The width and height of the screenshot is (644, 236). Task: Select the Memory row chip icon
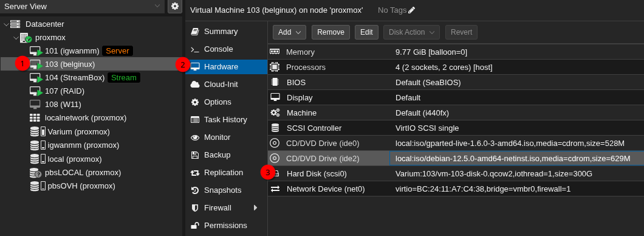point(275,52)
